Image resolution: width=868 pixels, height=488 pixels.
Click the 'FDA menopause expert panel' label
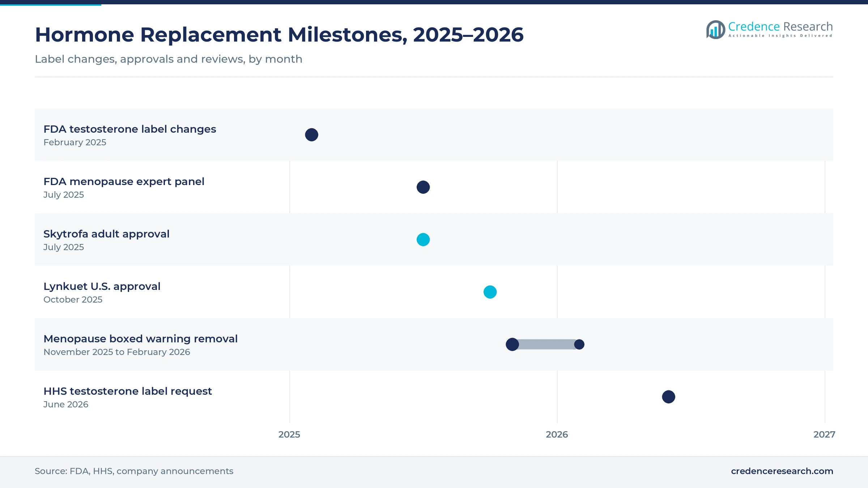(x=124, y=181)
